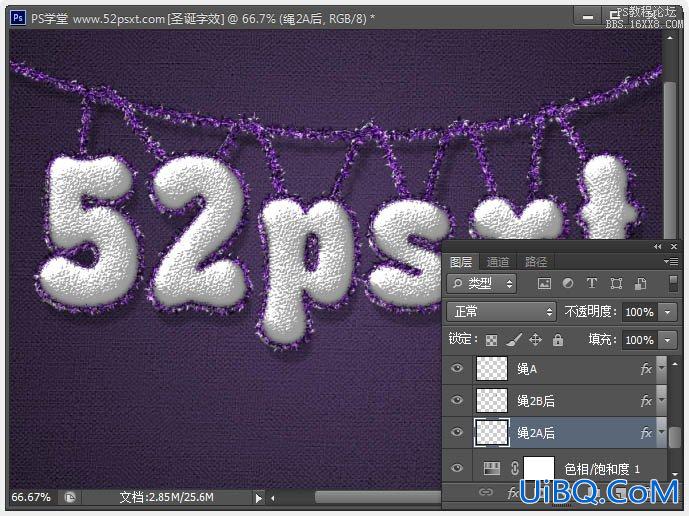This screenshot has height=516, width=689.
Task: Filter layers by type (T) kind
Action: (591, 283)
